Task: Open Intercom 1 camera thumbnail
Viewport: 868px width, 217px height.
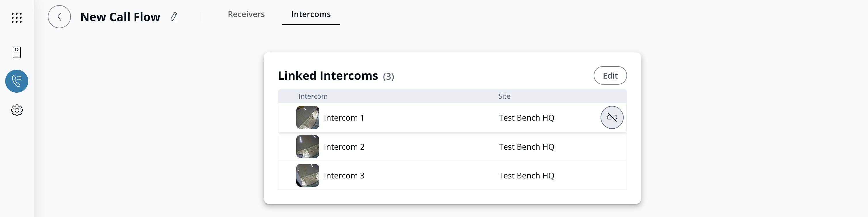Action: [x=307, y=117]
